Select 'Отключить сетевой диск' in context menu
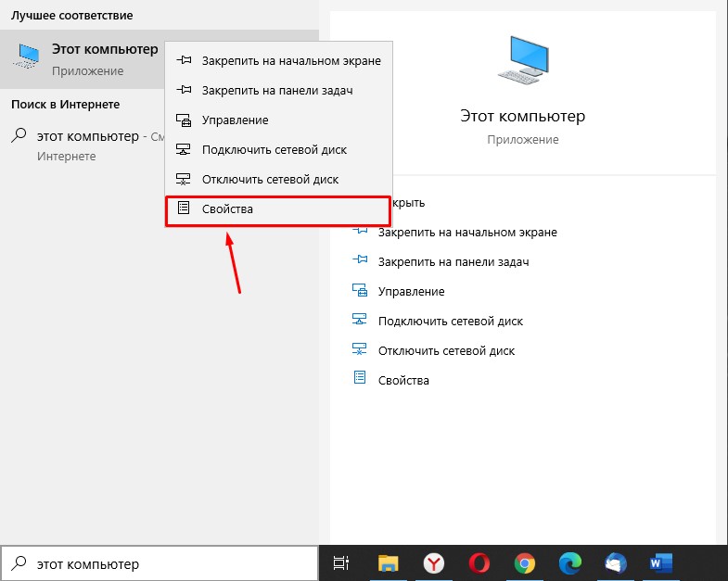 coord(277,180)
